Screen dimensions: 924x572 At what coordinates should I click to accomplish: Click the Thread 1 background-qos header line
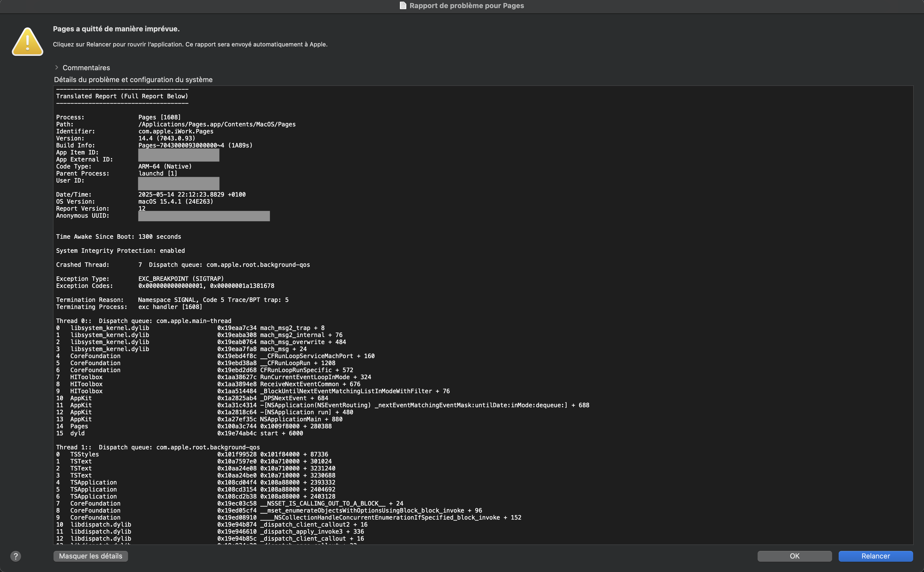[158, 447]
